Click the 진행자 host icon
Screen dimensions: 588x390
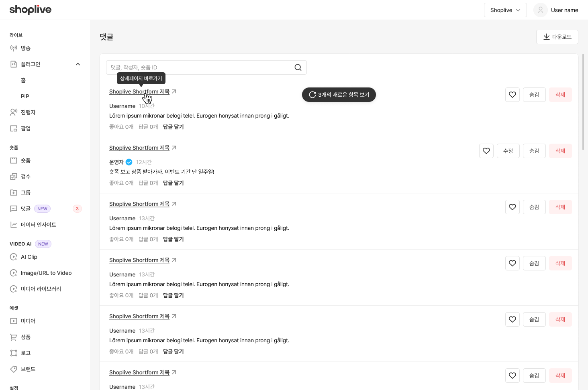(x=14, y=112)
